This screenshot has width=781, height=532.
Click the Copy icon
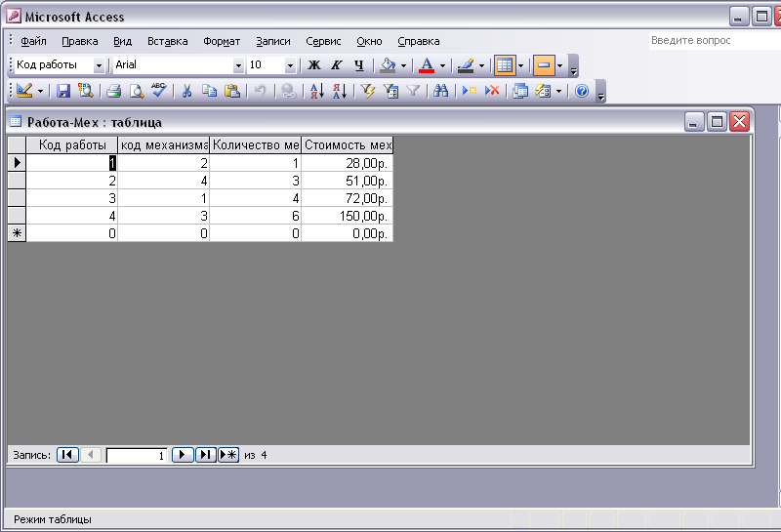(209, 91)
